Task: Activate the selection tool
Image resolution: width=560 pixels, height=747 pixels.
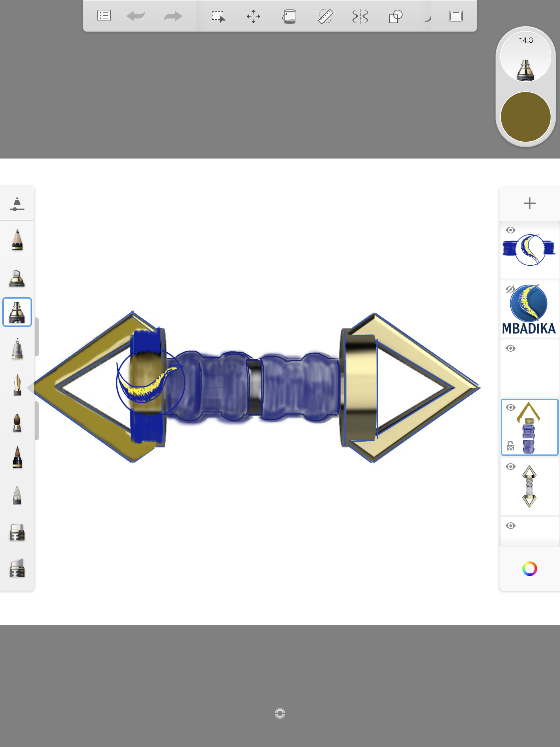Action: click(219, 16)
